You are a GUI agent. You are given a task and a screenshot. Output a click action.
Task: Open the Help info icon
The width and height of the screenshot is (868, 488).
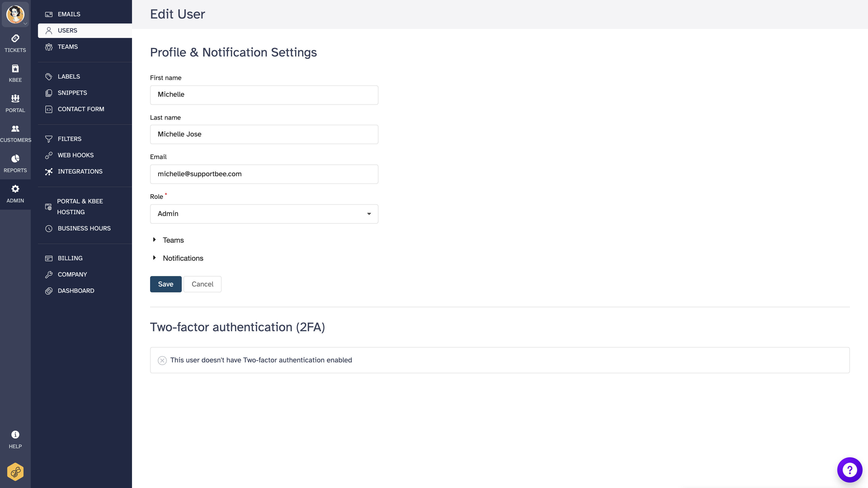15,434
